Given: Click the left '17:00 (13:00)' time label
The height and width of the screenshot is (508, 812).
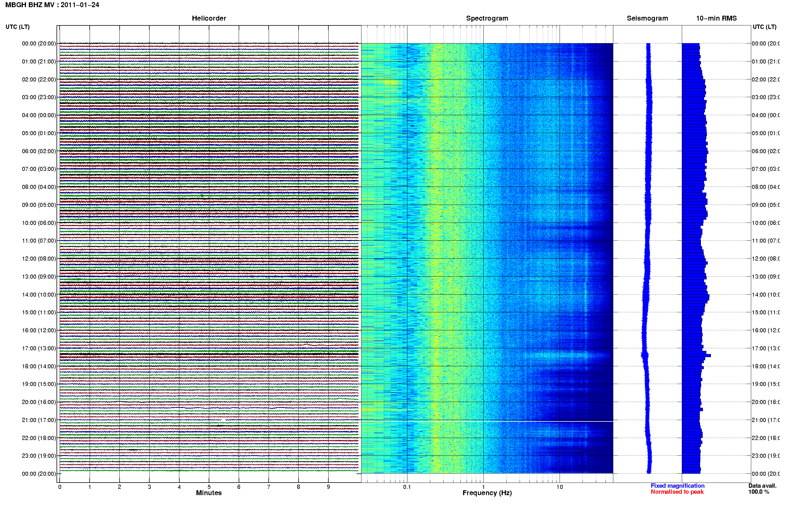Looking at the screenshot, I should click(39, 348).
